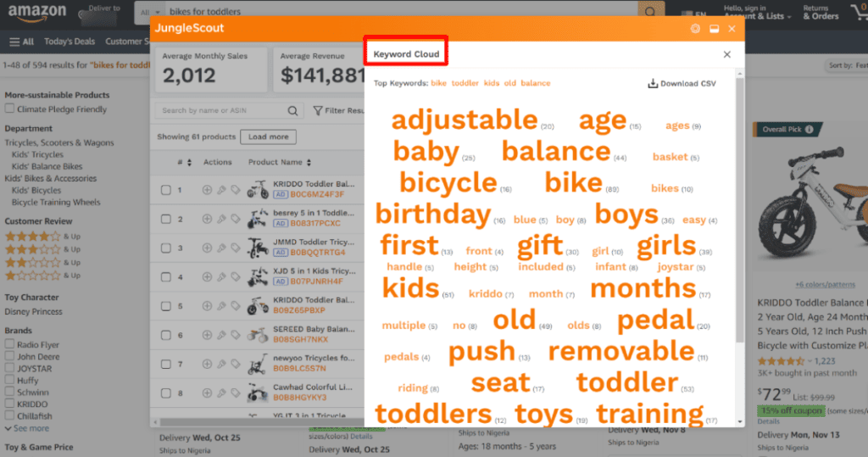
Task: Tick checkbox for product row 1
Action: tap(165, 190)
